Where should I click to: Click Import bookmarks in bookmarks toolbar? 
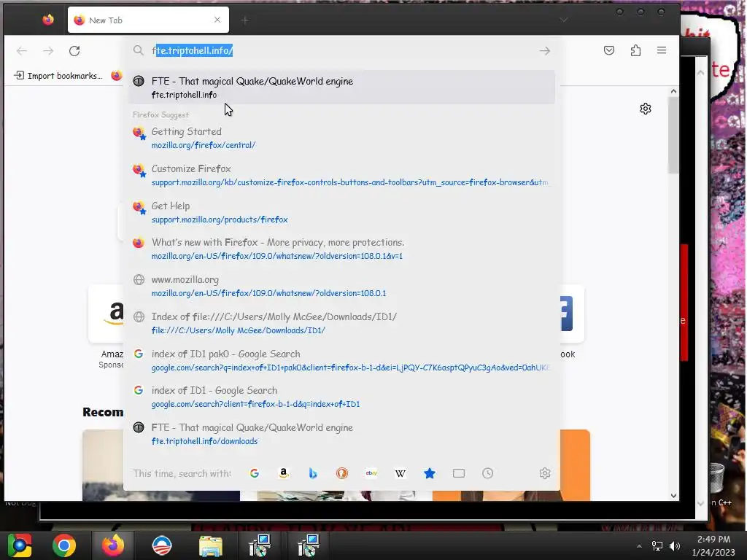(x=58, y=76)
